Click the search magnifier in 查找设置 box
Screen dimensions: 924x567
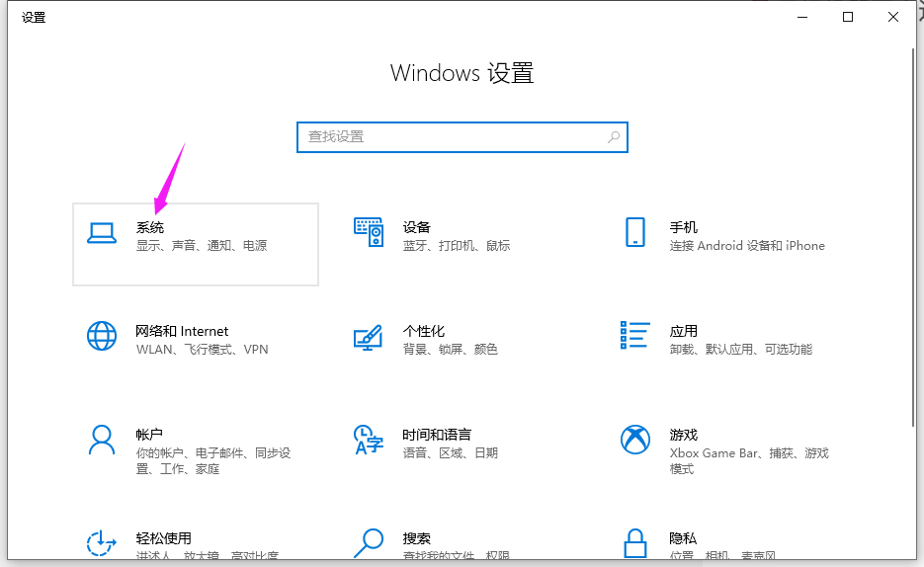click(x=614, y=137)
